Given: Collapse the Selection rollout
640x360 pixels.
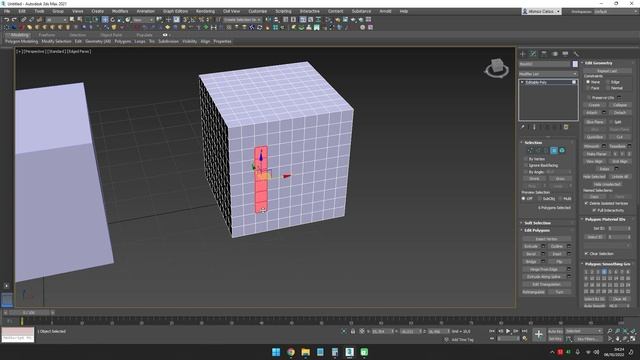Looking at the screenshot, I should point(533,142).
